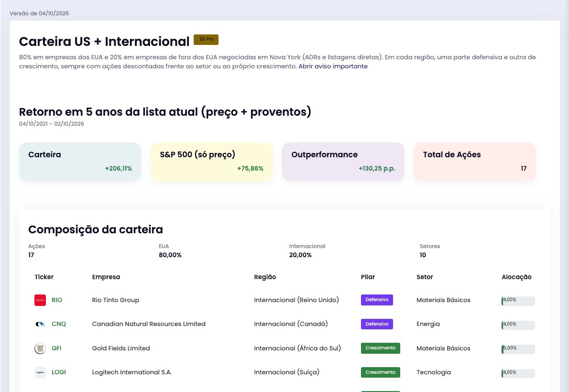Click the 'Versão de 04/10/2026' text
The image size is (569, 392).
tap(39, 13)
